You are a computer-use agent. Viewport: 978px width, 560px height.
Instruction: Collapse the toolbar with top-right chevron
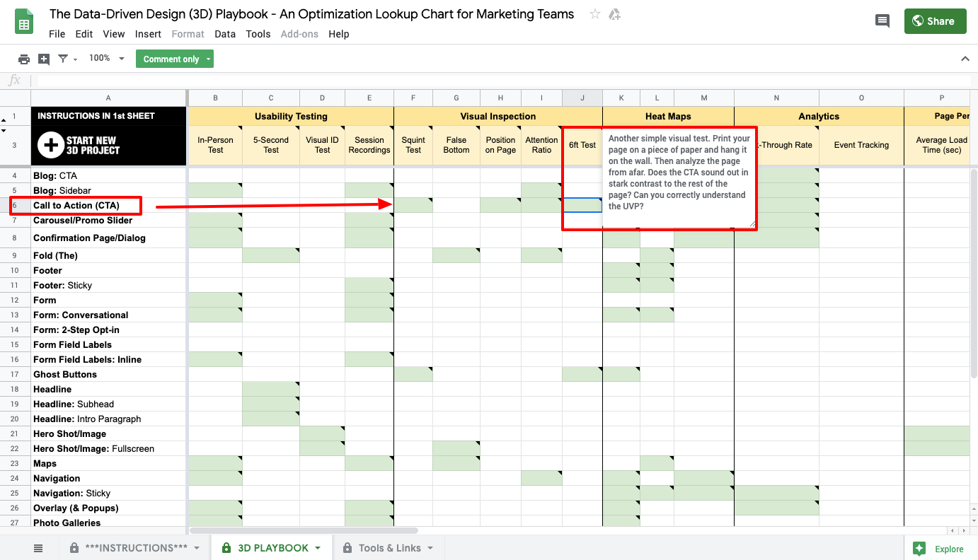965,59
